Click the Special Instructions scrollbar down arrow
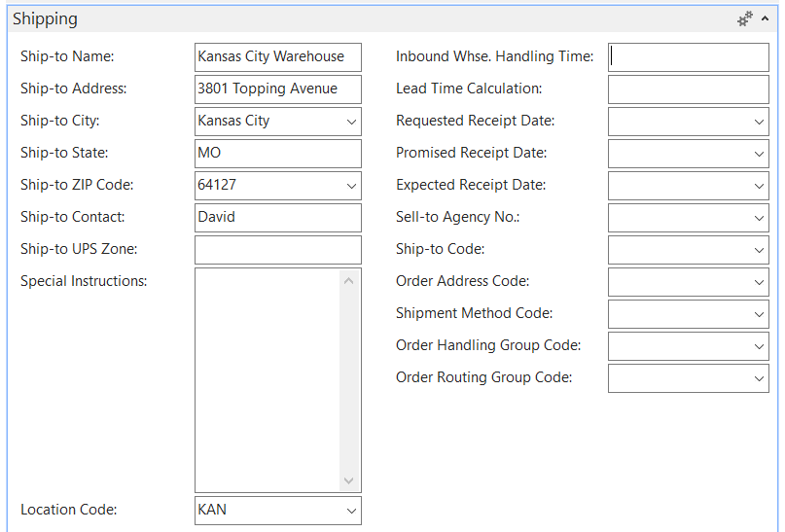The width and height of the screenshot is (785, 532). coord(350,481)
